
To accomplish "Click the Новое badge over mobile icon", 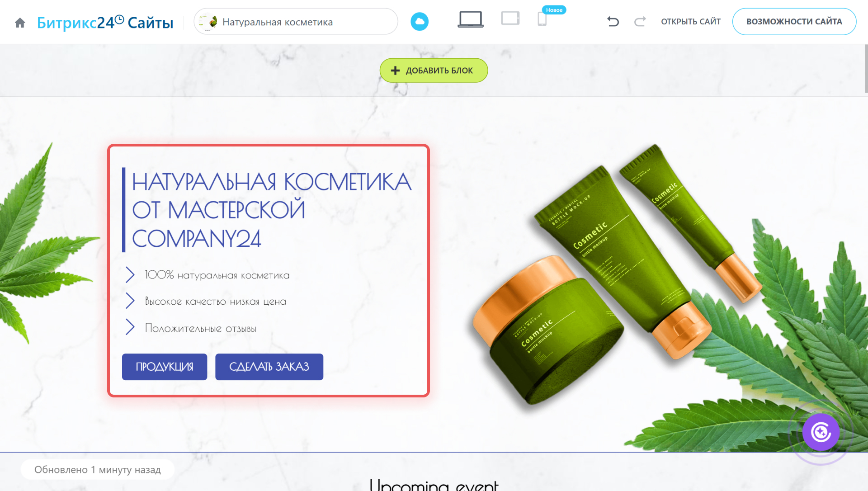I will [x=554, y=10].
